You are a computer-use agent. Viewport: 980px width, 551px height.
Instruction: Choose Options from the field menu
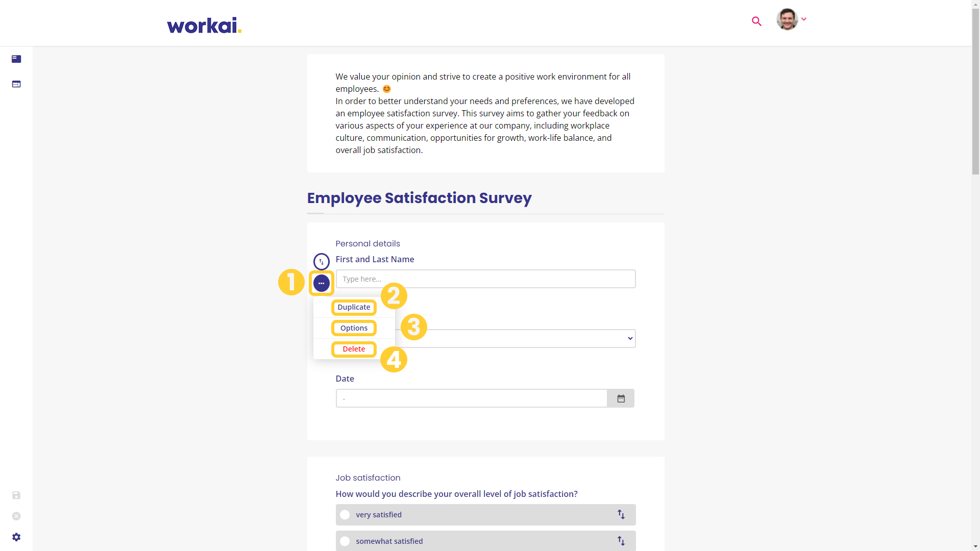coord(354,328)
